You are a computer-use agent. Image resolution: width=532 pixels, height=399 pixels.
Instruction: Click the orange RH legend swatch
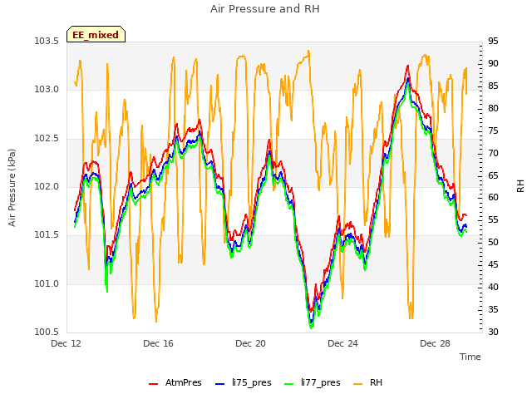tap(357, 384)
